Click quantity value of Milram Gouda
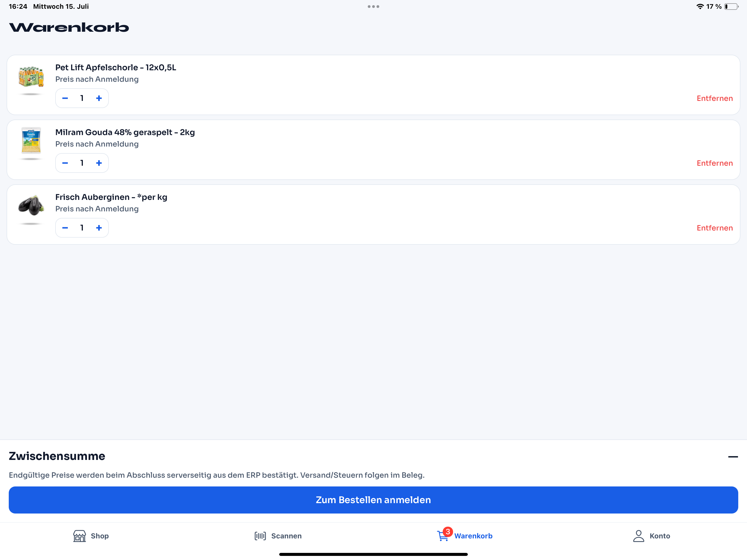The width and height of the screenshot is (747, 560). pos(82,163)
